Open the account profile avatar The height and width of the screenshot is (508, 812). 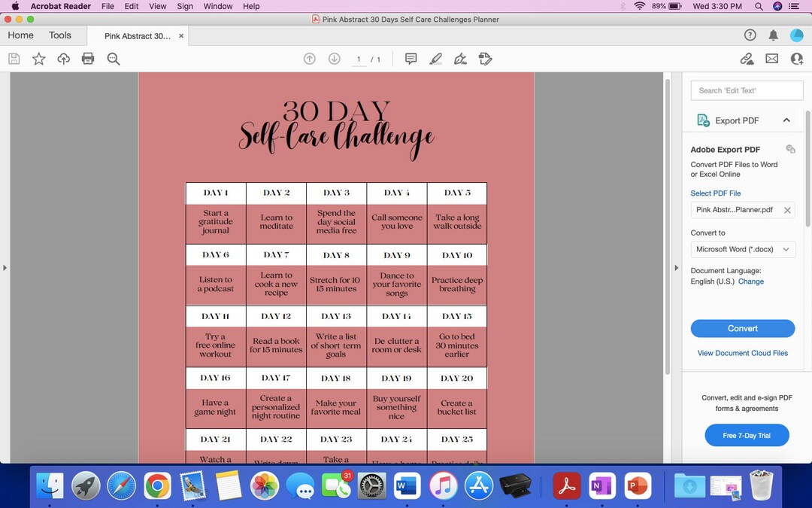point(796,35)
